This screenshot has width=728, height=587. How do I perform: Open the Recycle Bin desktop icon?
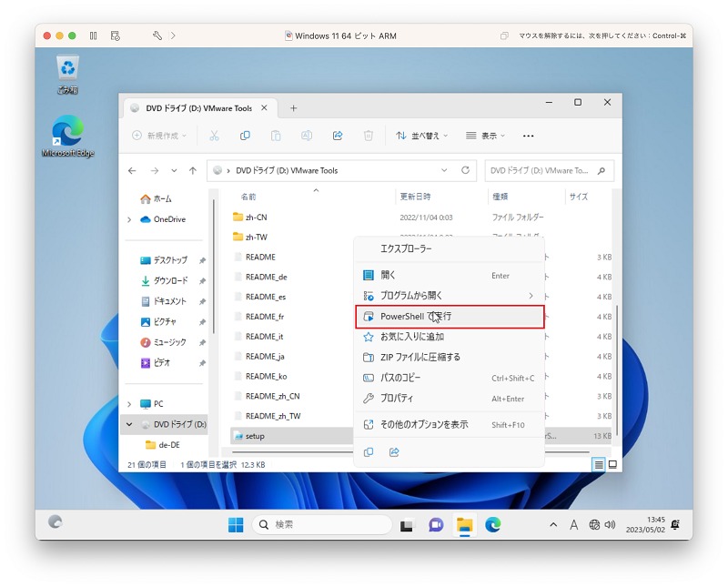tap(67, 75)
